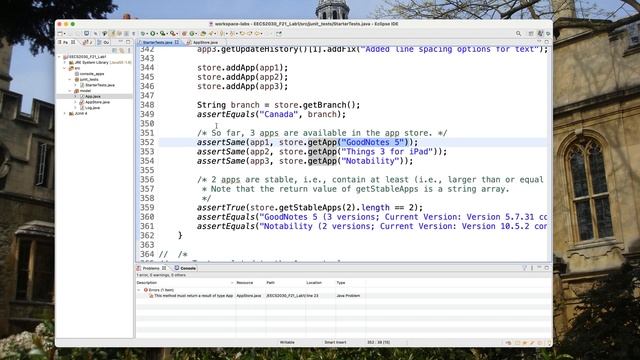640x360 pixels.
Task: Switch to the Java perspective icon
Action: [540, 33]
